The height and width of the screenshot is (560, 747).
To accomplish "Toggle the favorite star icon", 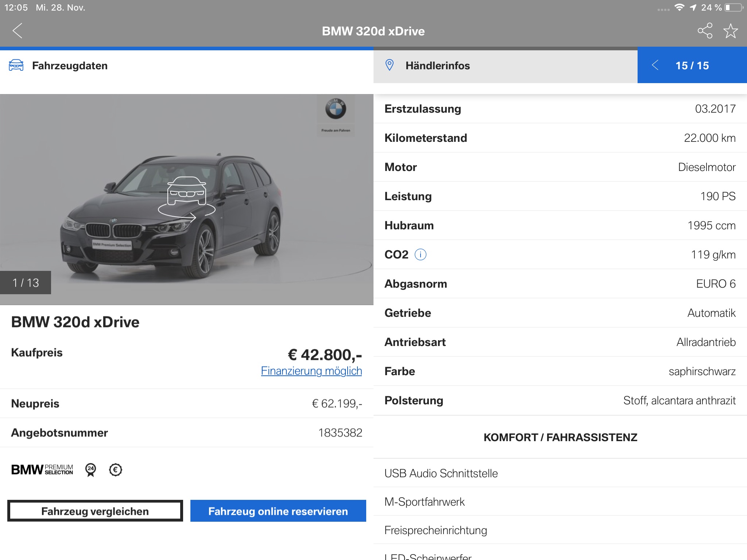I will point(731,31).
